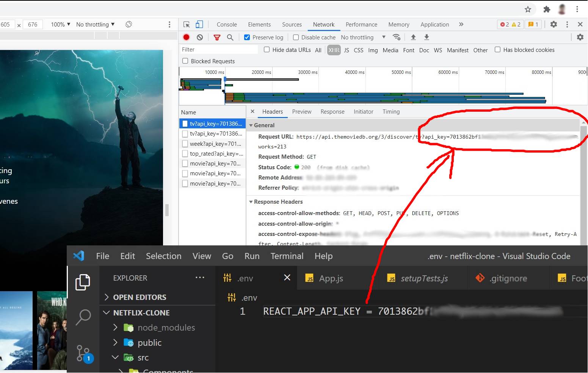Enable Disable cache checkbox
This screenshot has height=373, width=588.
(x=296, y=37)
